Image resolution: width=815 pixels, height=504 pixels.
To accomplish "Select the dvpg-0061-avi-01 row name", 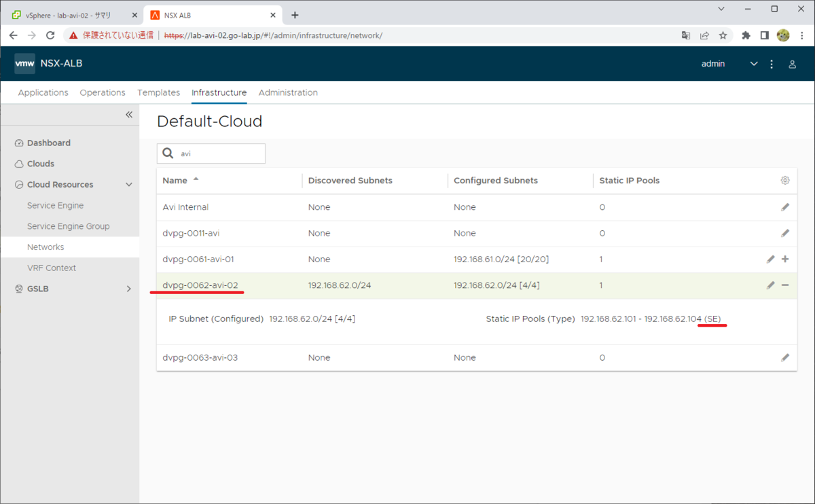I will pyautogui.click(x=199, y=259).
